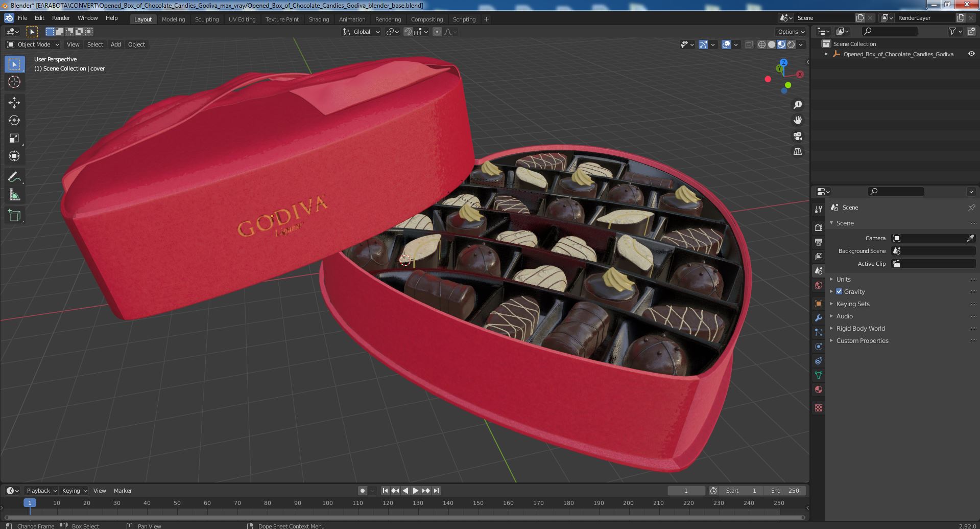Click the End frame field showing 250
The image size is (980, 529).
coord(785,491)
